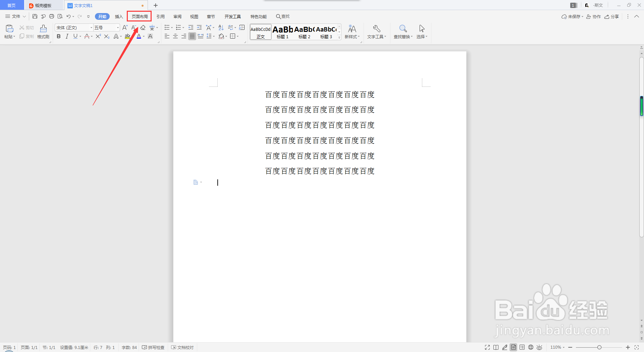
Task: Click the Print icon in quick access toolbar
Action: [x=52, y=16]
